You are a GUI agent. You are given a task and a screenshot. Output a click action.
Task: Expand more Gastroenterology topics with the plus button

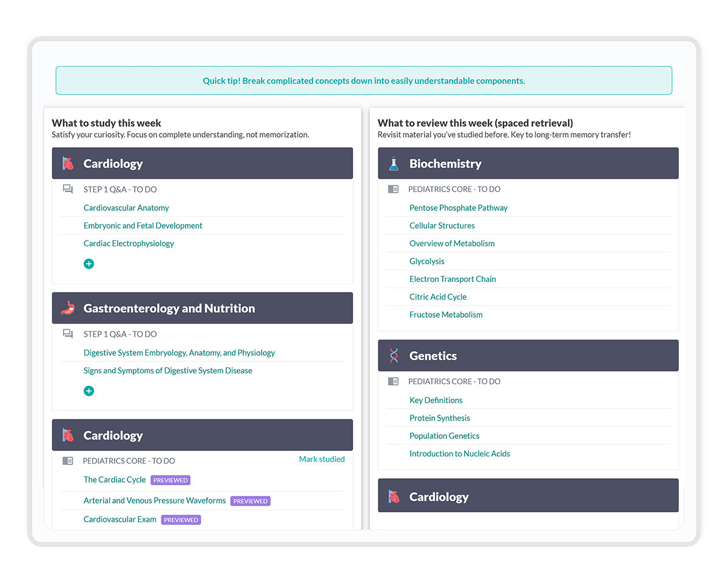click(89, 391)
